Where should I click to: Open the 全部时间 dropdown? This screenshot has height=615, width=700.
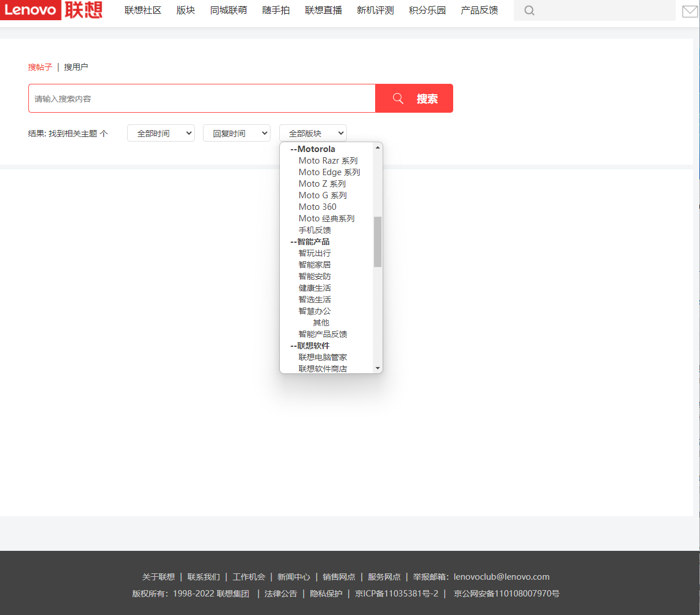point(161,134)
